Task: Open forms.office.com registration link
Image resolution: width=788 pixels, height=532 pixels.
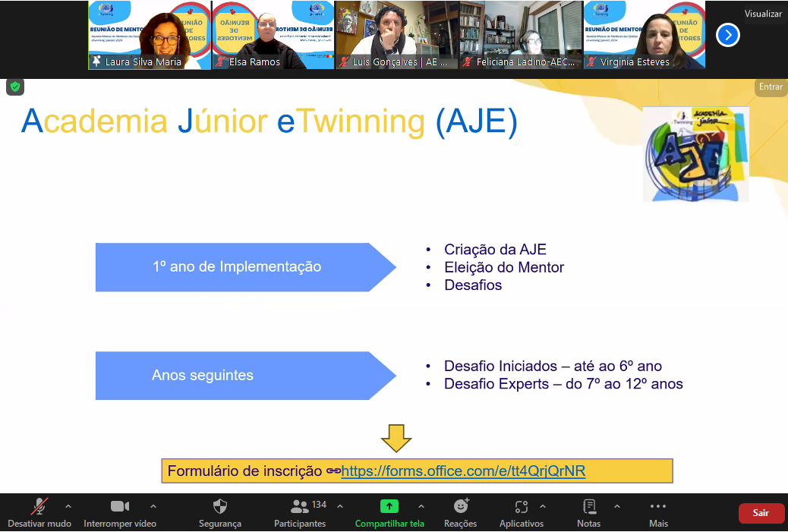Action: click(x=463, y=471)
